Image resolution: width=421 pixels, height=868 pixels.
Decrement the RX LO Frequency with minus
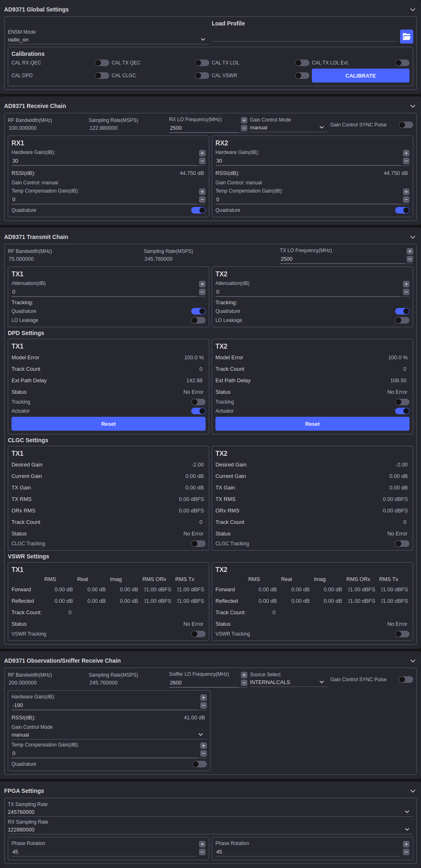[x=244, y=128]
